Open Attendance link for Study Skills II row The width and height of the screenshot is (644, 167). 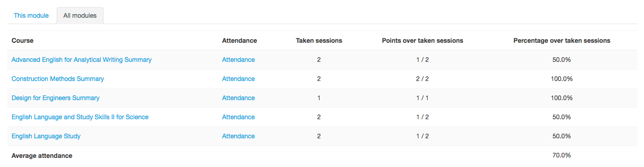click(x=238, y=117)
